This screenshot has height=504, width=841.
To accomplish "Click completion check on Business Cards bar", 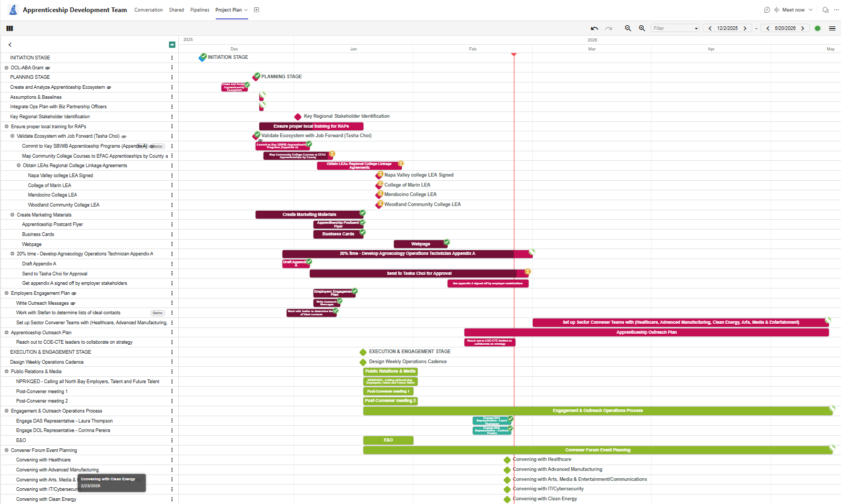I will pos(362,232).
